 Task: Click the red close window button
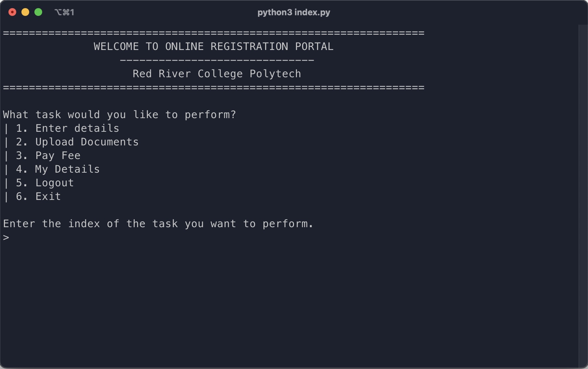[x=12, y=12]
